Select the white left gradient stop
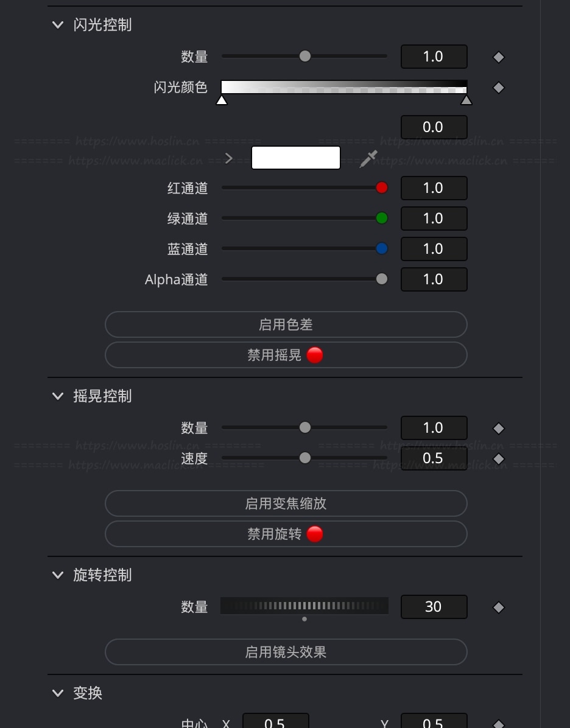The image size is (570, 728). (x=222, y=100)
